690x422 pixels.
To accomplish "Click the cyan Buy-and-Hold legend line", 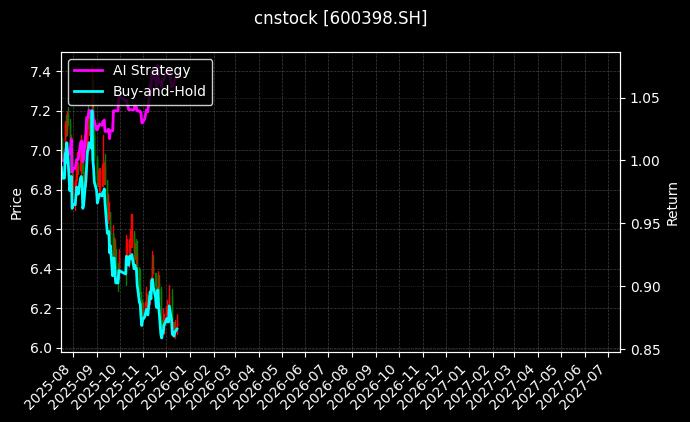I will [x=88, y=92].
